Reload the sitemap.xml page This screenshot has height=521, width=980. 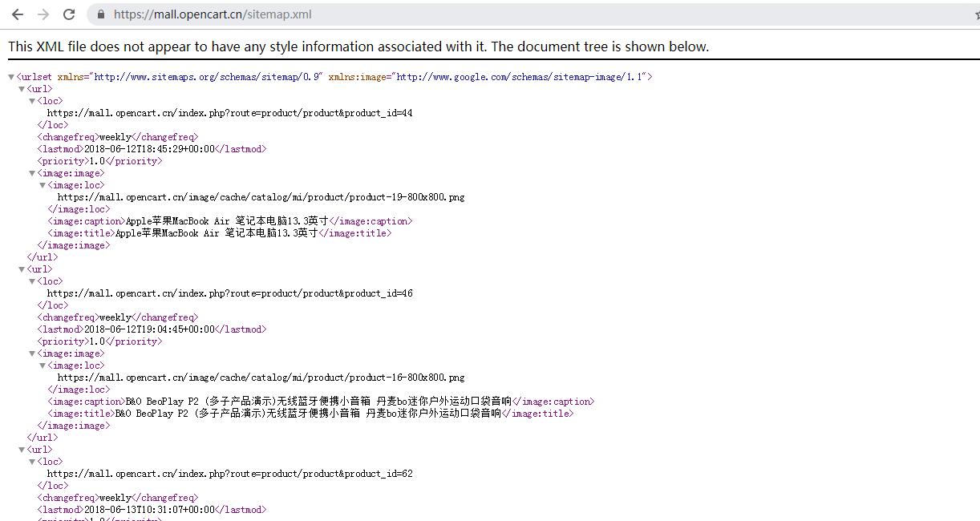(x=69, y=14)
